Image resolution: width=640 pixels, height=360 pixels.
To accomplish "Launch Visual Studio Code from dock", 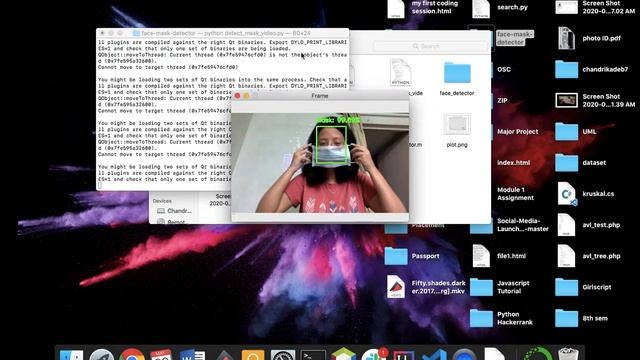I will 433,356.
